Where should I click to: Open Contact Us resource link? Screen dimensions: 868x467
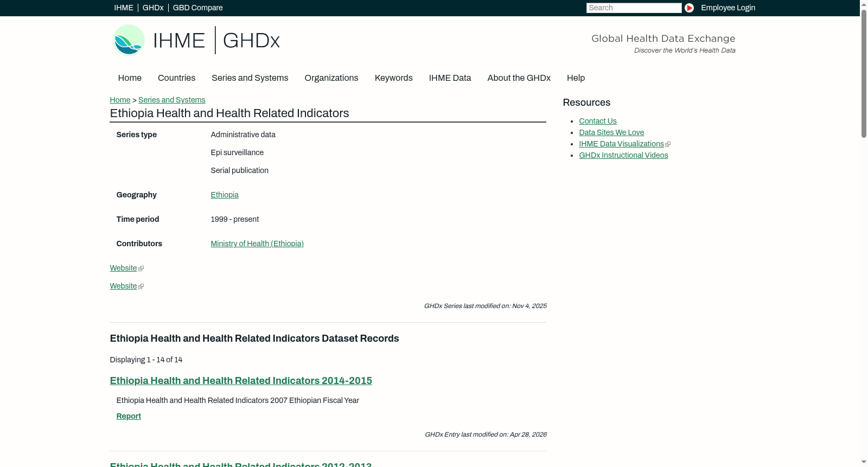point(598,121)
